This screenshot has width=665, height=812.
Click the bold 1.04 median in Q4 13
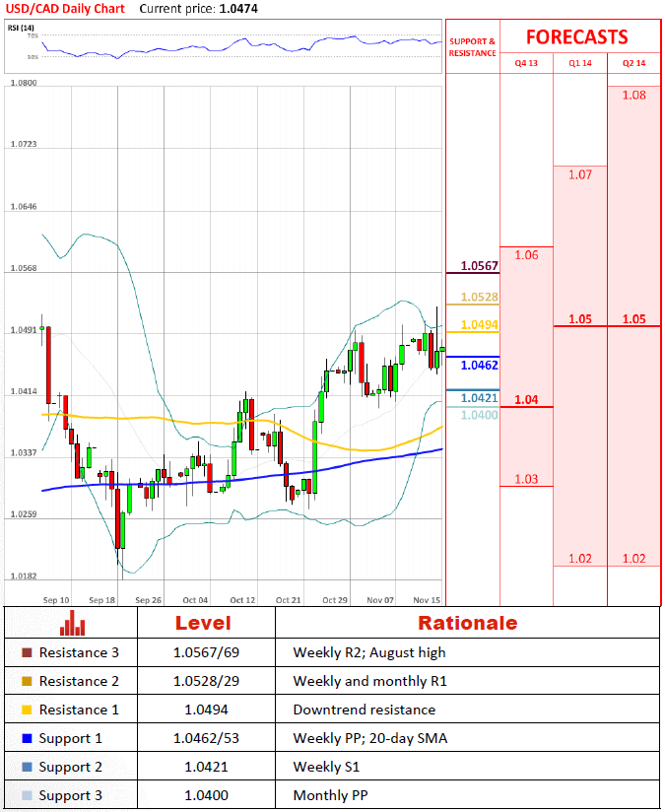tap(526, 400)
